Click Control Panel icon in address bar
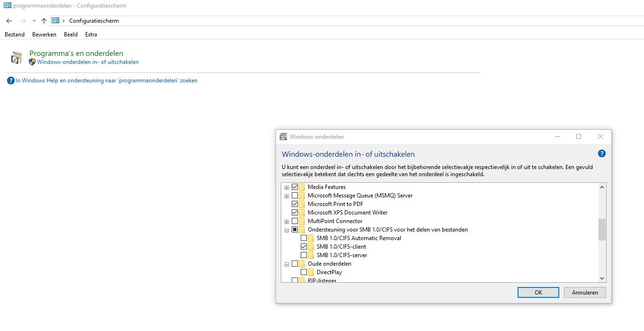 [x=55, y=20]
